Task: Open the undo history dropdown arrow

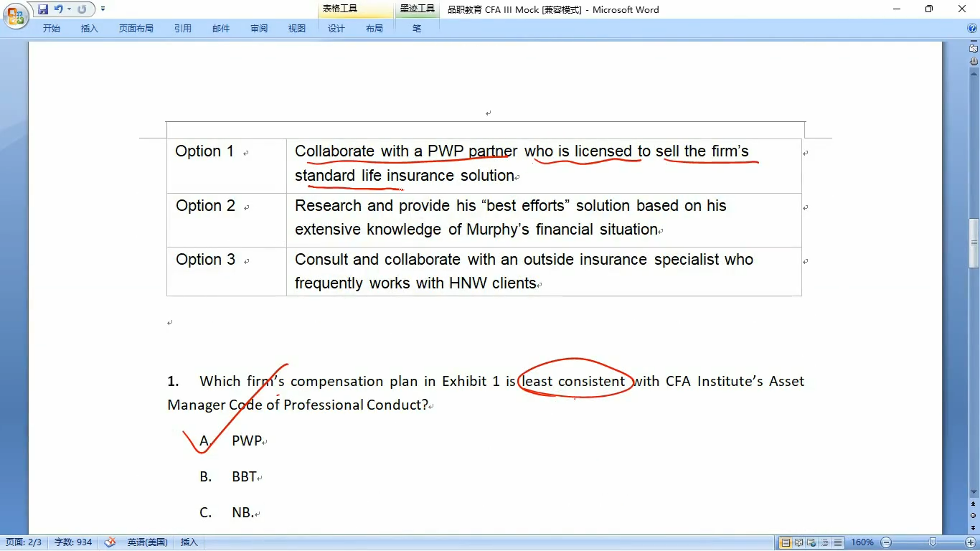Action: click(x=70, y=9)
